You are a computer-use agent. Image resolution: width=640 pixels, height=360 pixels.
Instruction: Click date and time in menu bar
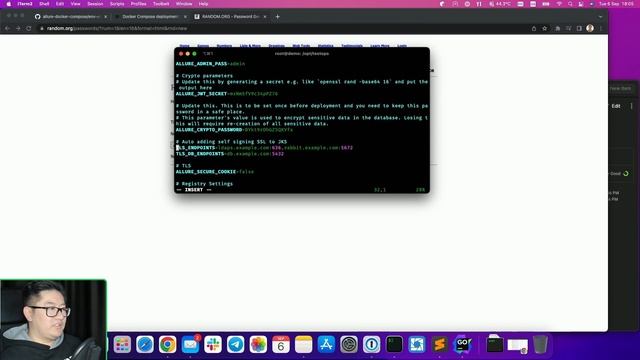(616, 4)
